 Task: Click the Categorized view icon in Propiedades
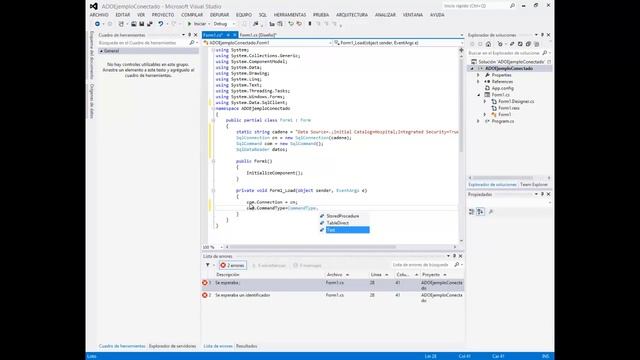pyautogui.click(x=472, y=211)
